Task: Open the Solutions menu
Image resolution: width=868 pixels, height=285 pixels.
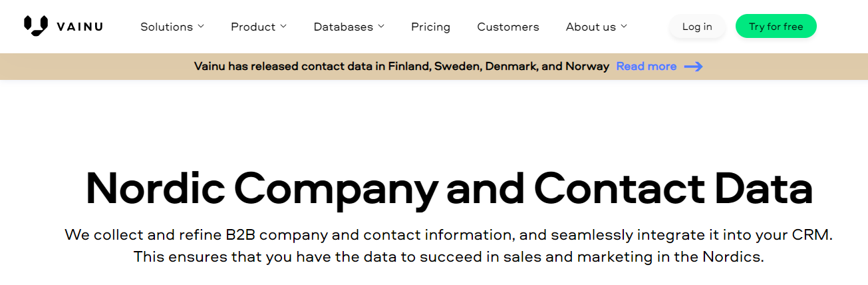Action: (172, 27)
